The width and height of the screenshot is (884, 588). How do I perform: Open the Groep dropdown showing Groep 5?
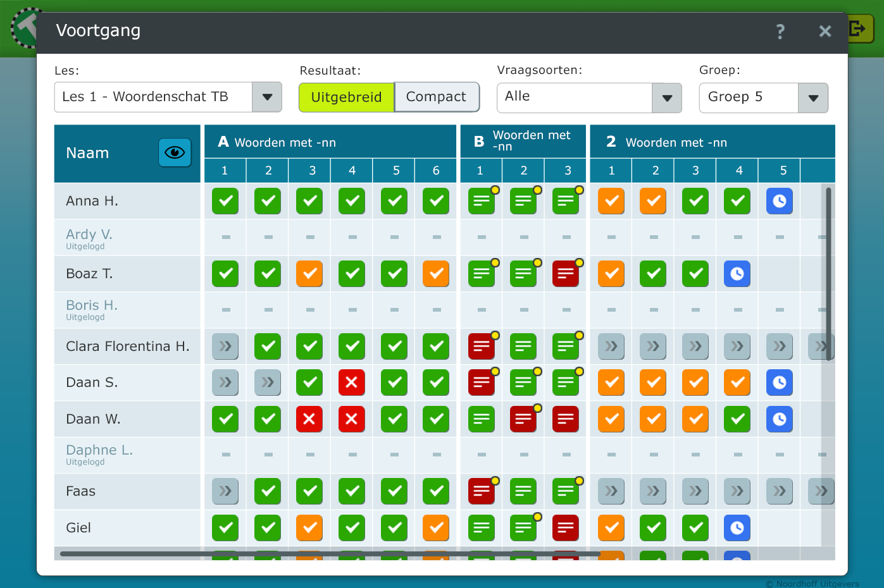click(764, 98)
